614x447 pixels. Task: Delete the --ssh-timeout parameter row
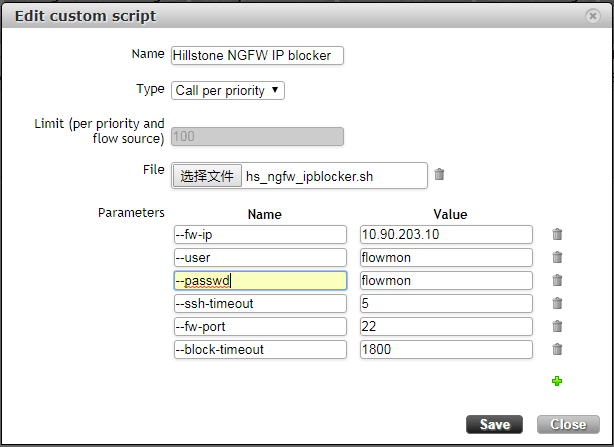point(558,303)
